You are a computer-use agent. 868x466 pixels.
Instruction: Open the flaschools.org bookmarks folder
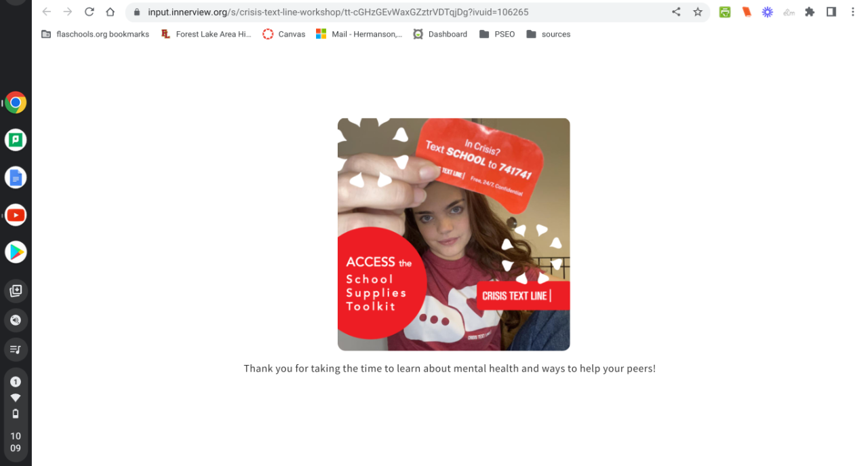(x=95, y=34)
